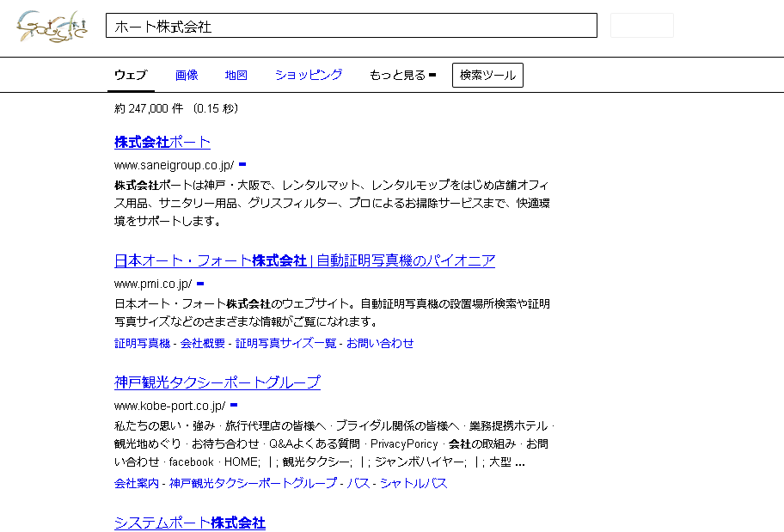Switch to the 画像 tab
This screenshot has width=784, height=532.
(187, 75)
